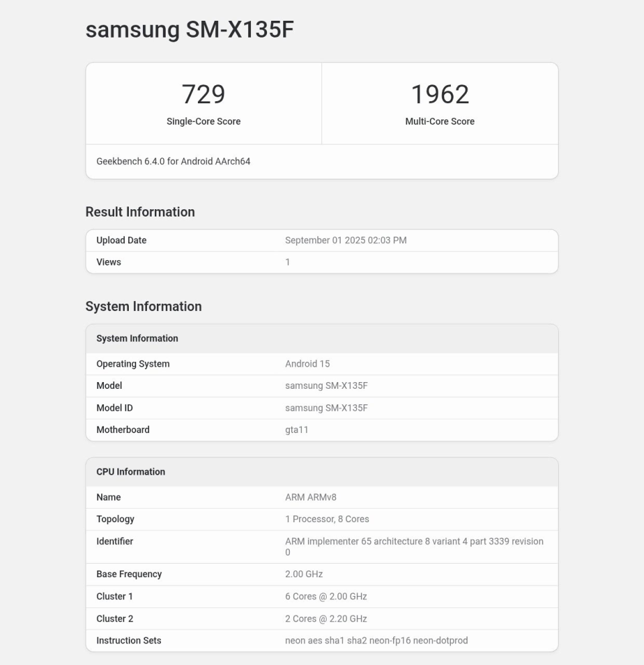Click the Result Information heading
This screenshot has height=665, width=644.
tap(140, 212)
